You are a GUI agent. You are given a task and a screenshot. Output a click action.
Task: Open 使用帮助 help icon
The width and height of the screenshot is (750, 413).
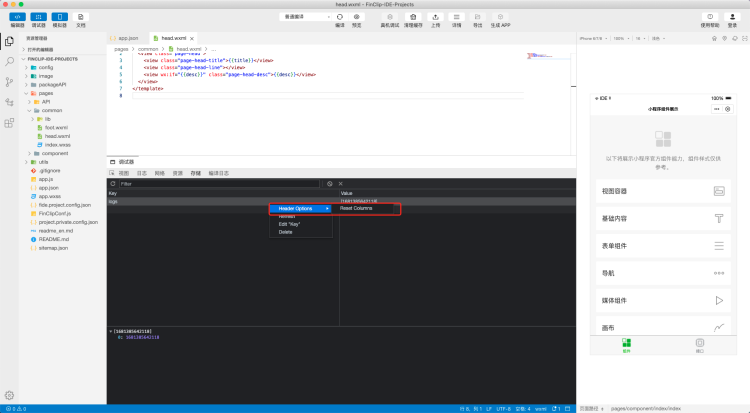(710, 17)
